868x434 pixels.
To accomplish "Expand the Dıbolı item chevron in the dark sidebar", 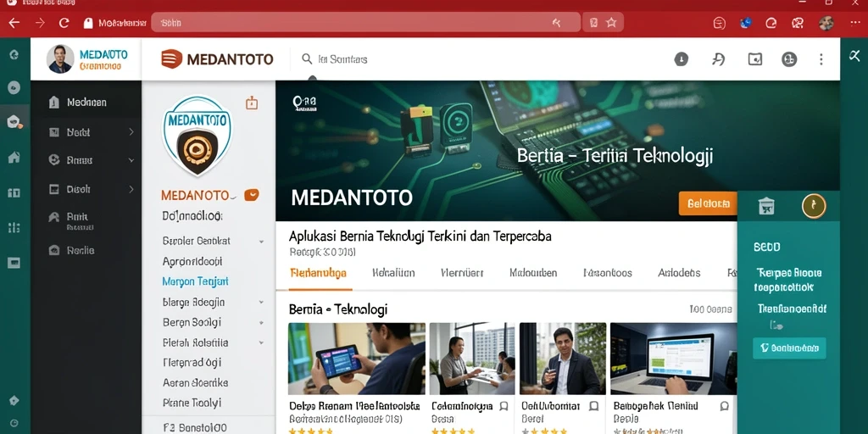I will [x=131, y=189].
